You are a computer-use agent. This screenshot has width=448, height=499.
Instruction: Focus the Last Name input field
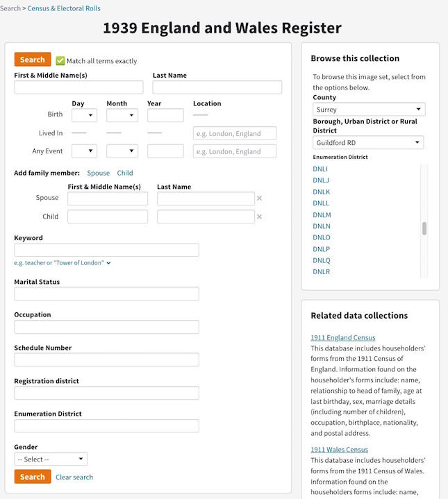tap(217, 87)
